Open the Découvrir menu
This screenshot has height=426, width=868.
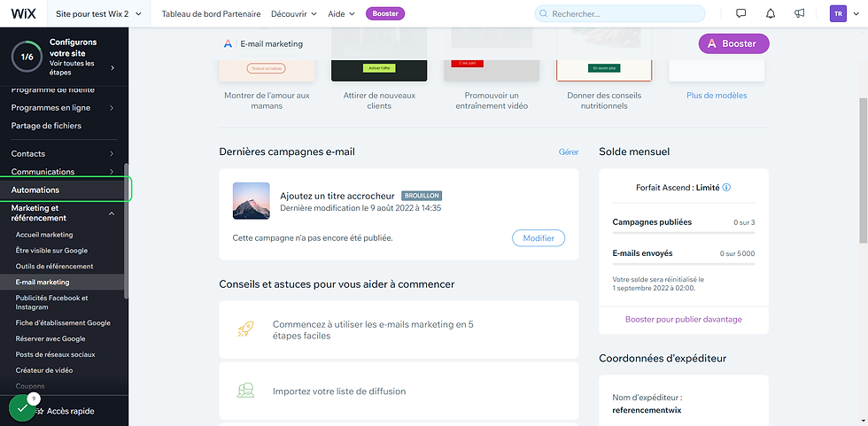point(294,14)
